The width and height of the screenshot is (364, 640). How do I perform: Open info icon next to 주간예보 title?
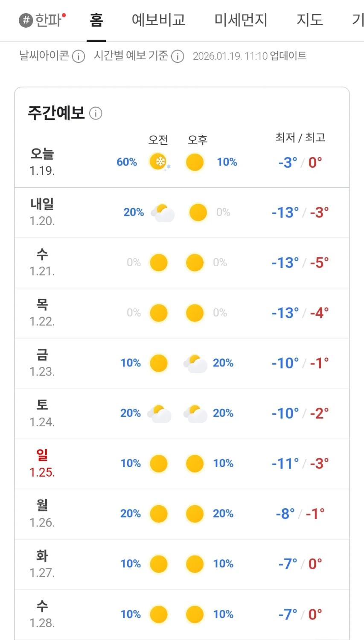96,113
